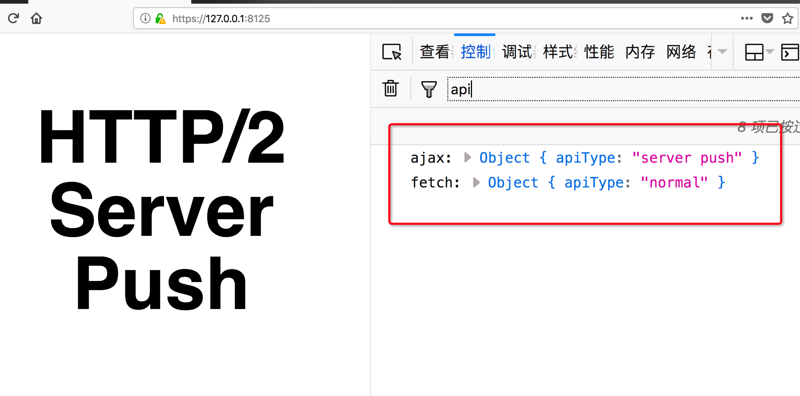Viewport: 800px width, 396px height.
Task: Click the console filter field containing "api"
Action: (x=623, y=89)
